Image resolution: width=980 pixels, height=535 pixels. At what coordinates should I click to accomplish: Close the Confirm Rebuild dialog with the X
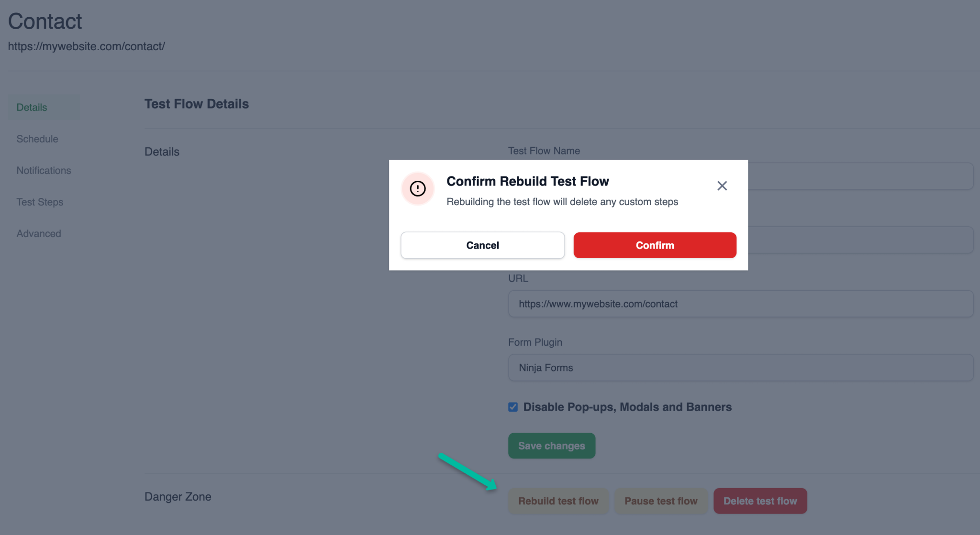(x=722, y=186)
